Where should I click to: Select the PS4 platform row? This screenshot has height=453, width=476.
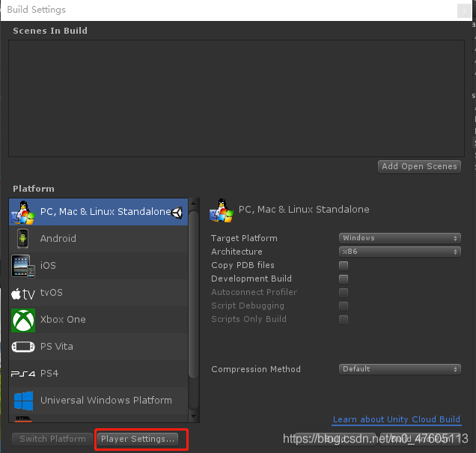click(x=98, y=374)
